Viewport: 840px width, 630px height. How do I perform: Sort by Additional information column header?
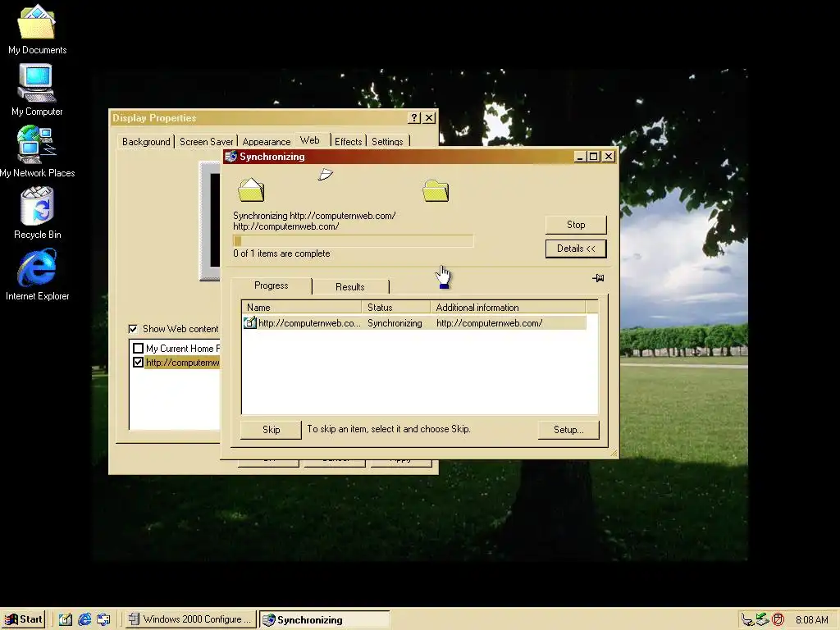point(508,307)
